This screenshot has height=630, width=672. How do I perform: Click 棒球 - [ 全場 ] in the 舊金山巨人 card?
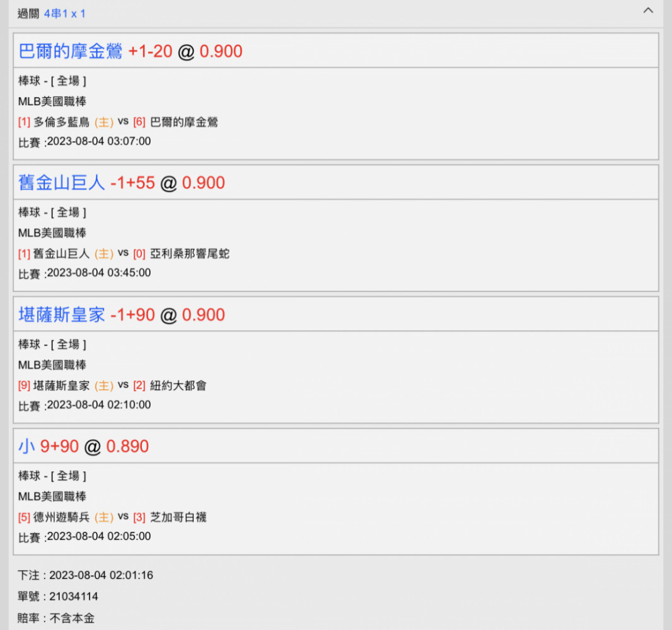coord(52,212)
